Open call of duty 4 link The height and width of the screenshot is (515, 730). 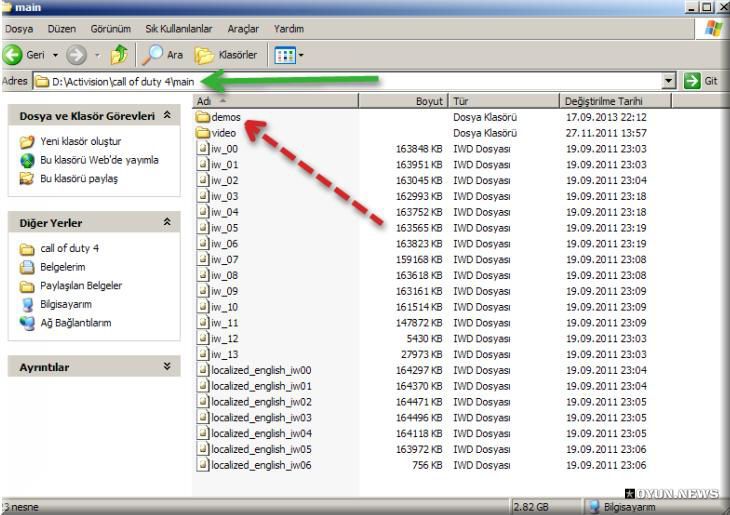[69, 248]
